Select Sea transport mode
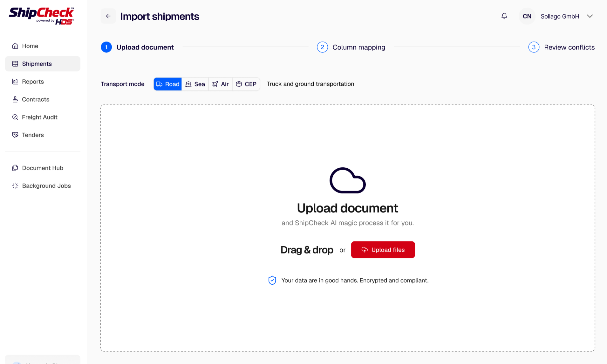Viewport: 607px width, 364px height. click(x=195, y=84)
